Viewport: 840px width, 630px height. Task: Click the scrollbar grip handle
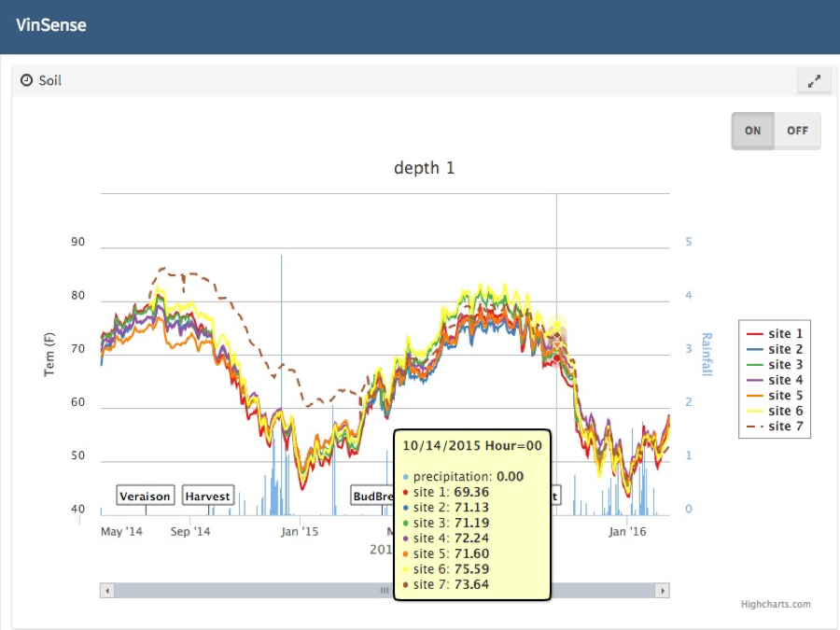[x=385, y=591]
